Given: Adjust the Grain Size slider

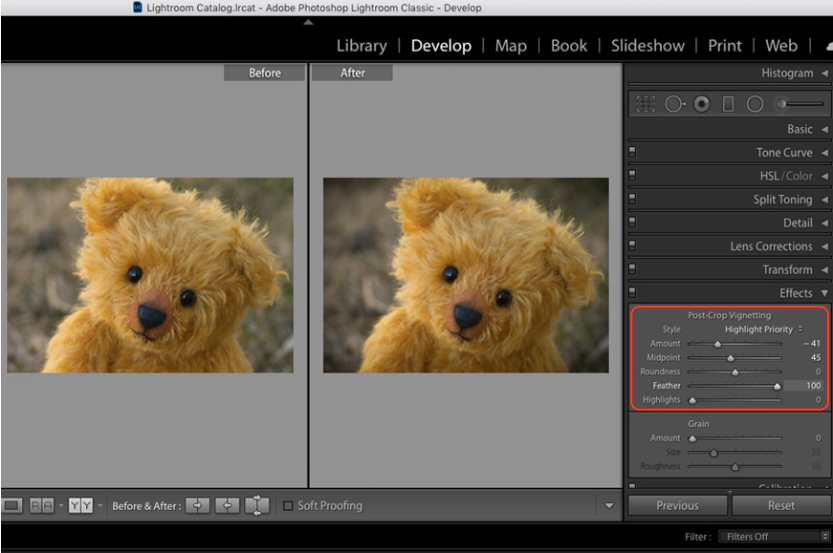Looking at the screenshot, I should coord(714,453).
